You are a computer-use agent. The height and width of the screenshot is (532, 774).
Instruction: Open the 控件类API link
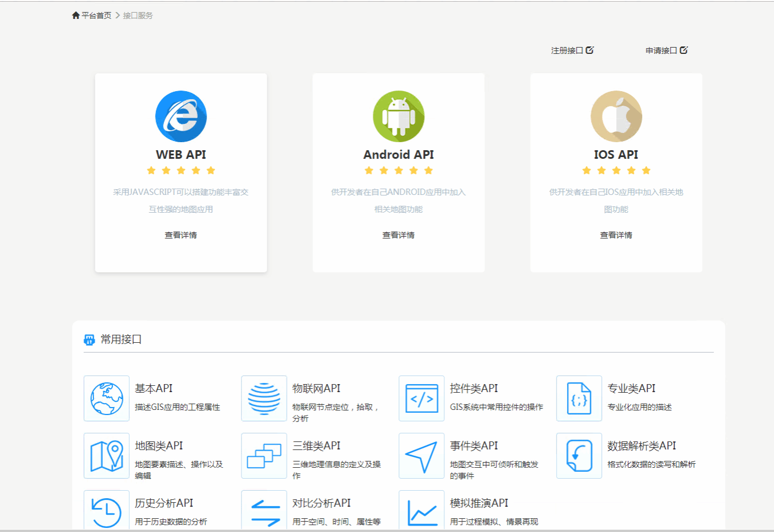(474, 389)
